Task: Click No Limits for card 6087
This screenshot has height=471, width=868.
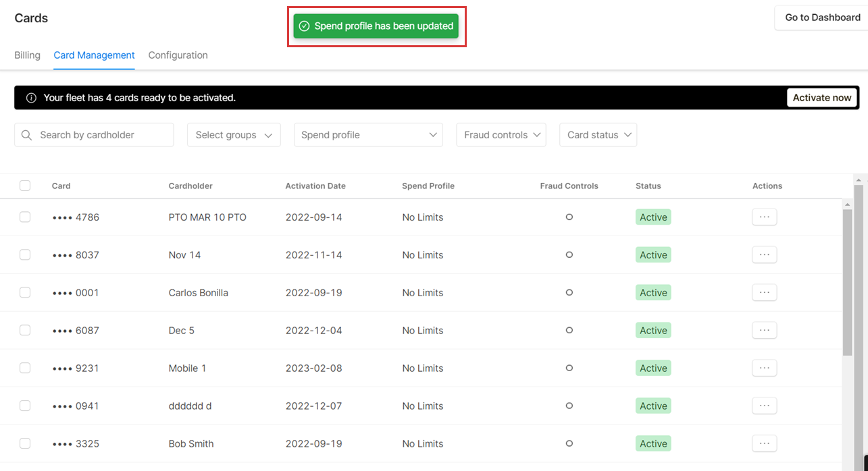Action: 423,331
